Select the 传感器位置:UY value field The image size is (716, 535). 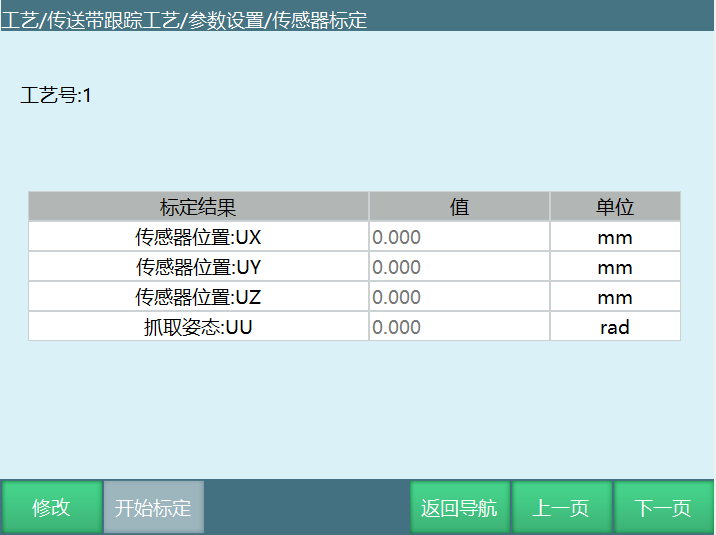458,267
